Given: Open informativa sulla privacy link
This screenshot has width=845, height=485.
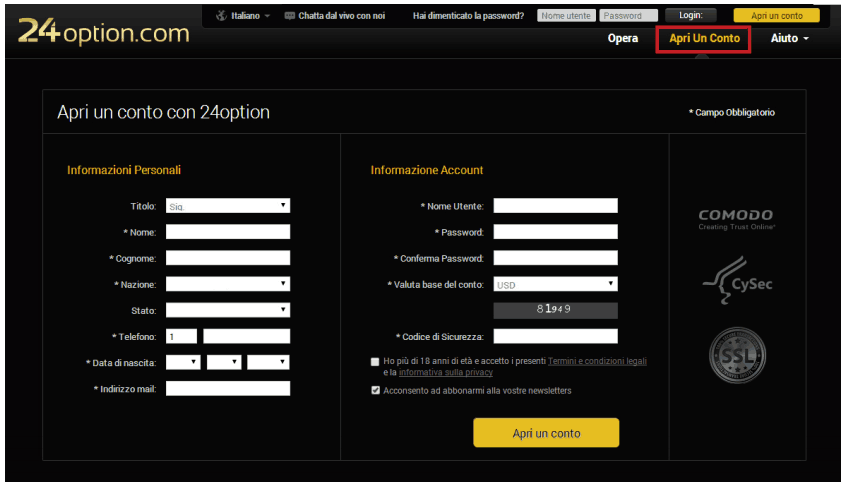Looking at the screenshot, I should pos(446,372).
